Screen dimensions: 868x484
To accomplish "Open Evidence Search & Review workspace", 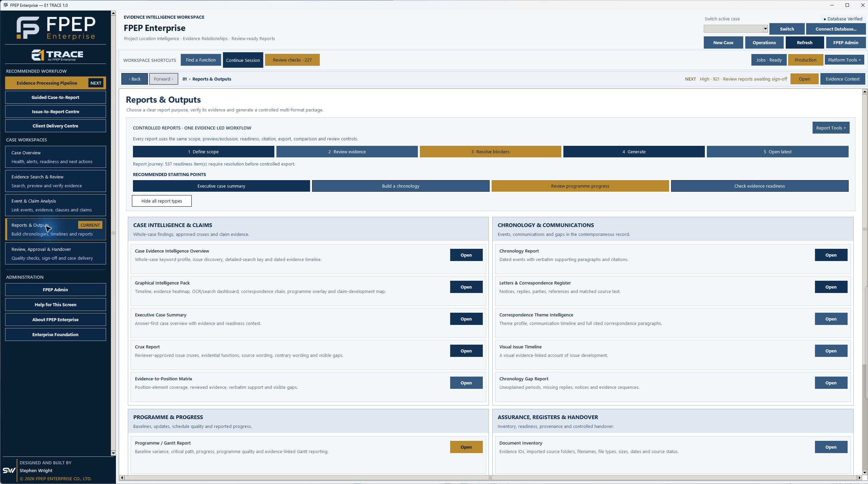I will tap(55, 181).
